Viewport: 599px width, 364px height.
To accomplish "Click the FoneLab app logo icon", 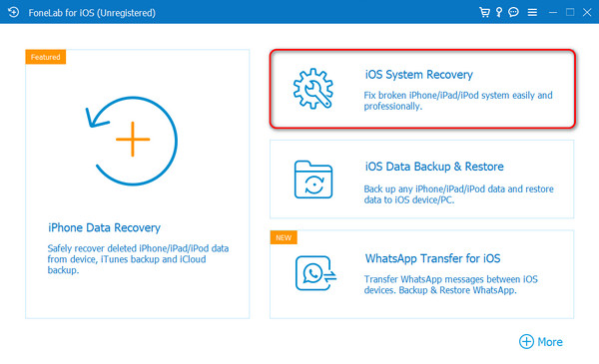I will coord(13,12).
